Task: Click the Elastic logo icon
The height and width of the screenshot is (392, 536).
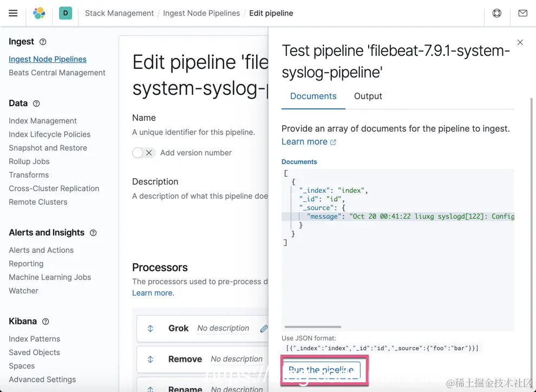Action: (40, 13)
